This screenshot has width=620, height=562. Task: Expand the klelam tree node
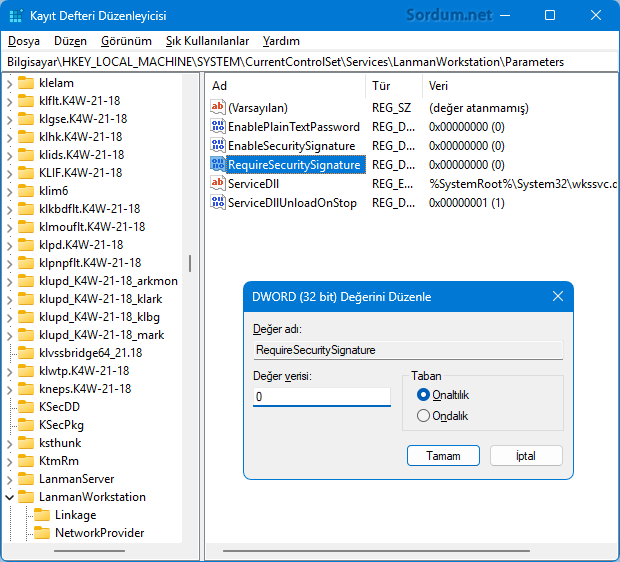pyautogui.click(x=10, y=83)
